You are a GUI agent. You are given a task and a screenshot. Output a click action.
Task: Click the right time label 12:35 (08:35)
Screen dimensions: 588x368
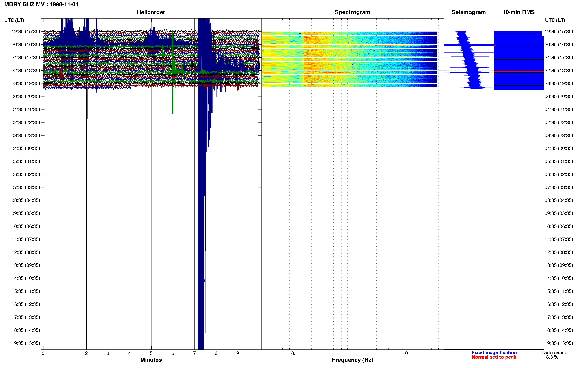(x=559, y=252)
